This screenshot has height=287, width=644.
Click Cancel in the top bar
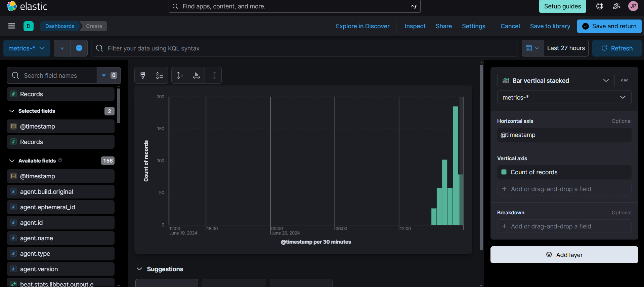point(510,26)
